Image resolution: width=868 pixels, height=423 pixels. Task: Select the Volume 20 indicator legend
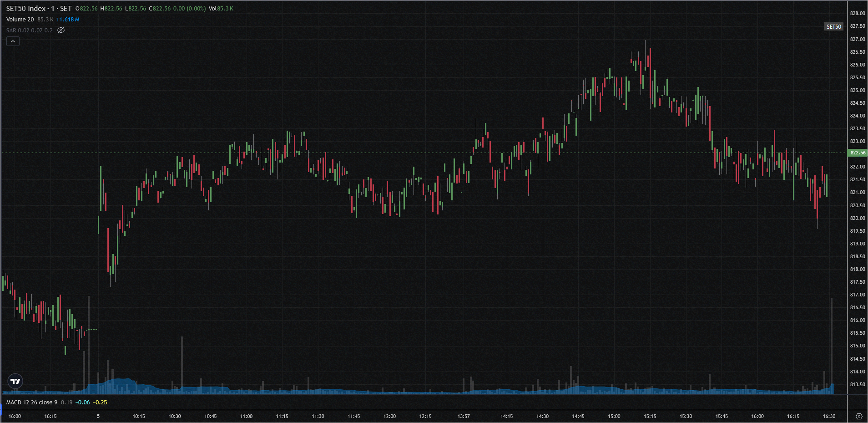click(x=20, y=20)
